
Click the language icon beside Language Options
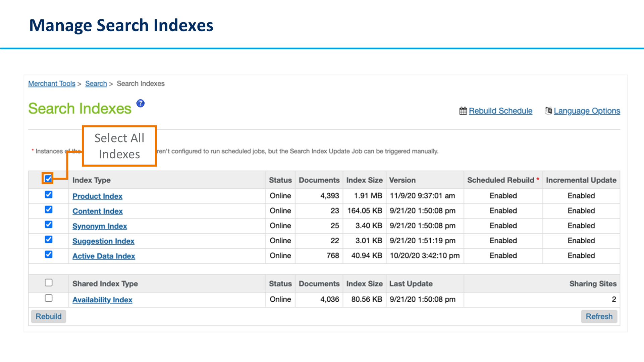pyautogui.click(x=548, y=111)
